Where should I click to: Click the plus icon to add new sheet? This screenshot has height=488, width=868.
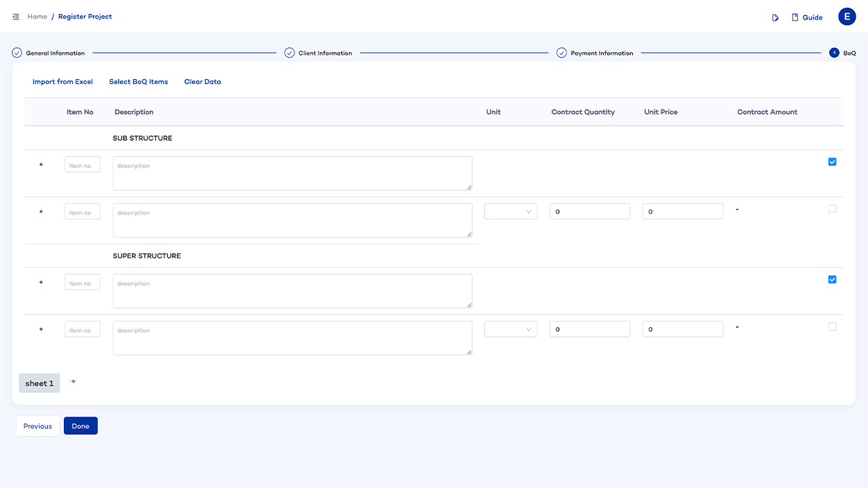74,381
